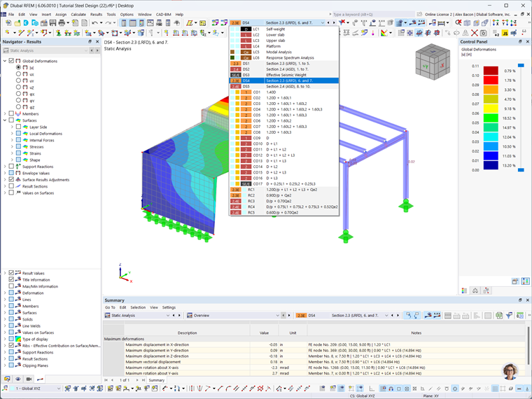Open the JS scripting console icon
532x399 pixels.
[505, 33]
